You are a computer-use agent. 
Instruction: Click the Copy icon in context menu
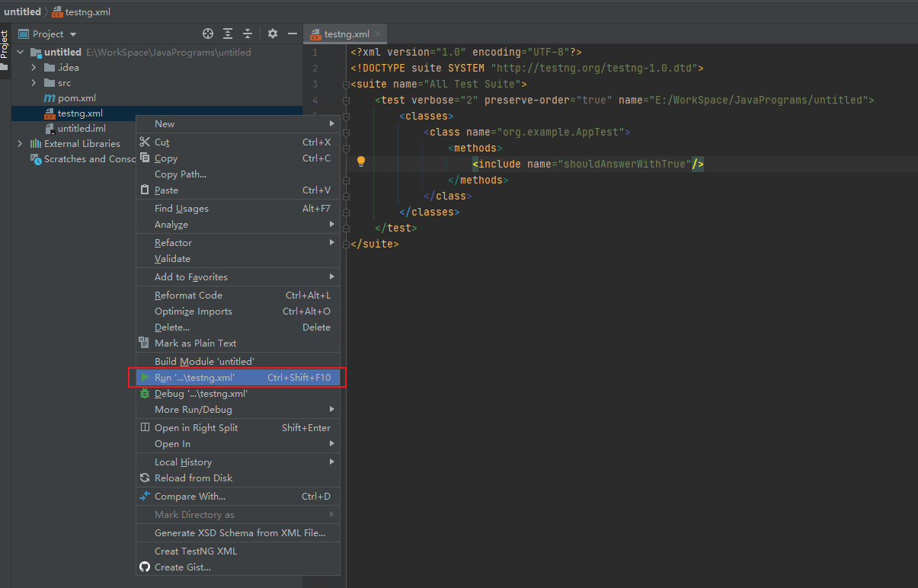(145, 158)
